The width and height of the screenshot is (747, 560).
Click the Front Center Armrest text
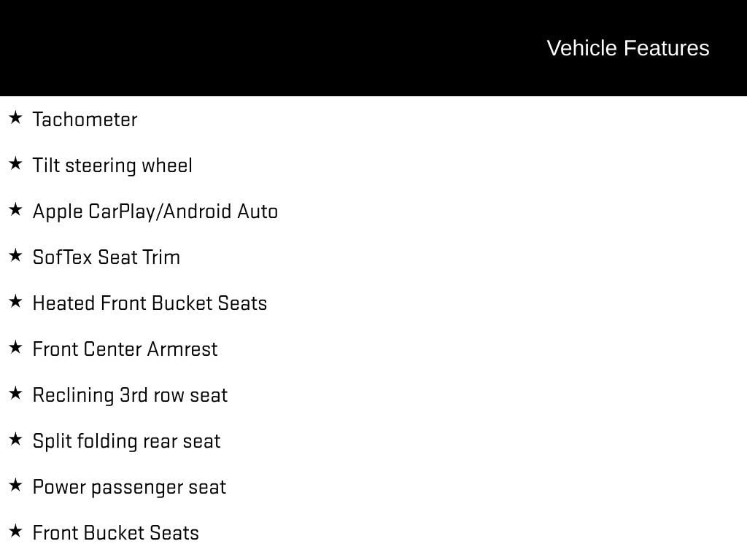pyautogui.click(x=125, y=349)
